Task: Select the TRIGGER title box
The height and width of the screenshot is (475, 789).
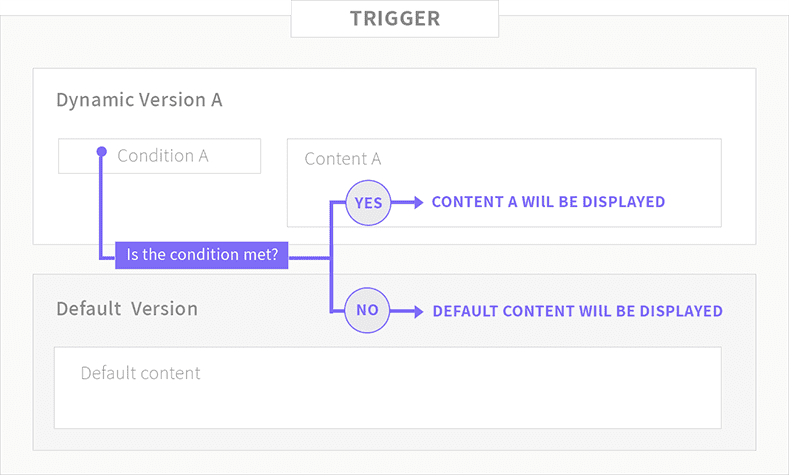Action: pos(394,19)
